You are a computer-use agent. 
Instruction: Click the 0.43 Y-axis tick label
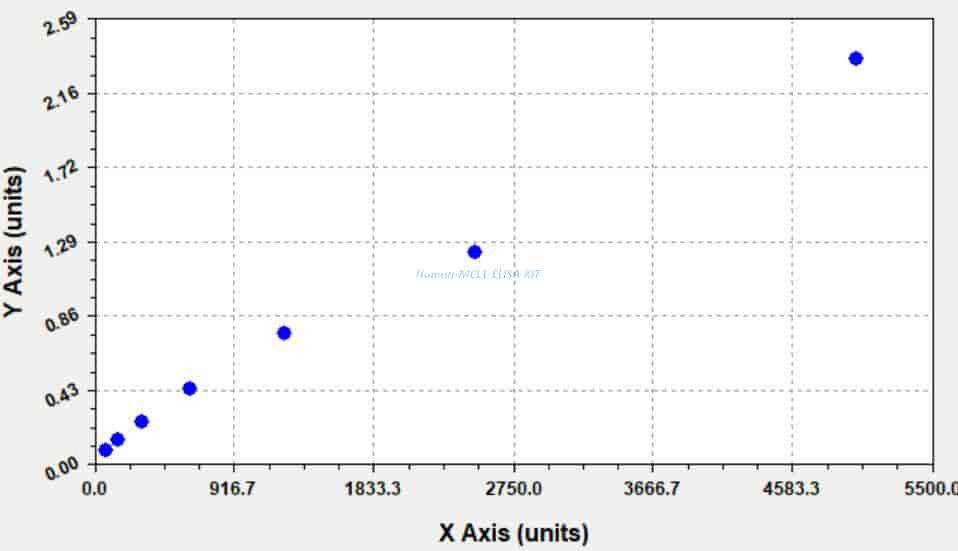(x=62, y=395)
